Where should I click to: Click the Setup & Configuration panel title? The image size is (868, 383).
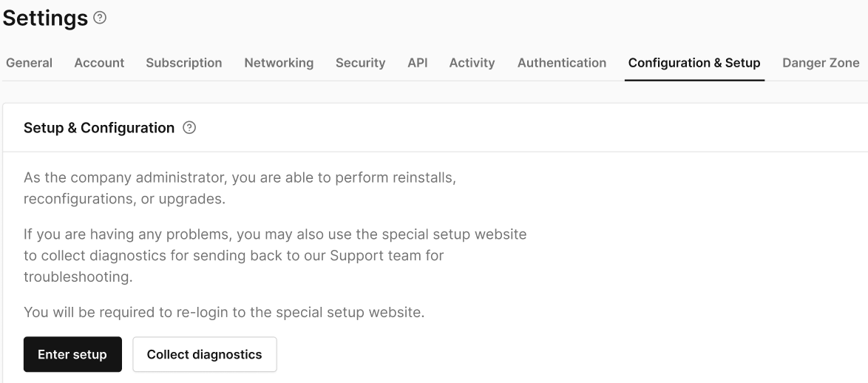99,128
